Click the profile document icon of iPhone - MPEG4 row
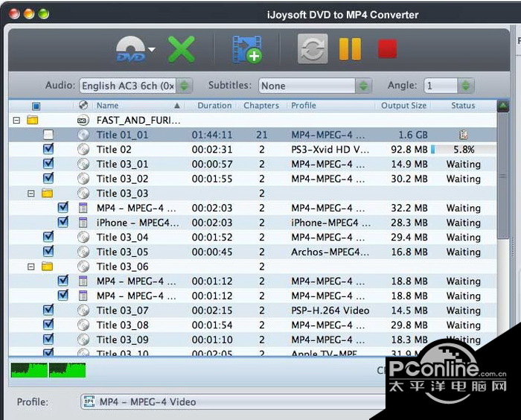The width and height of the screenshot is (521, 420). click(x=83, y=223)
